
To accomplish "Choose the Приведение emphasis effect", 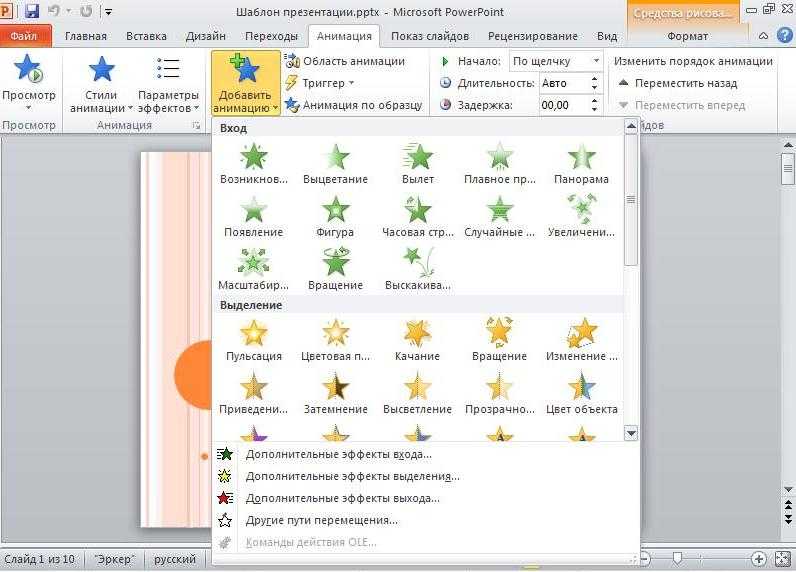I will click(x=253, y=393).
